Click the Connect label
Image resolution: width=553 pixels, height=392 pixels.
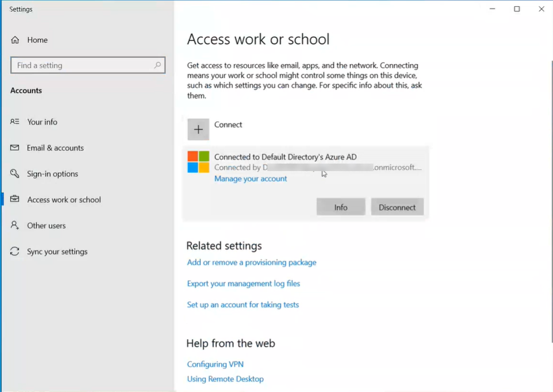click(228, 125)
